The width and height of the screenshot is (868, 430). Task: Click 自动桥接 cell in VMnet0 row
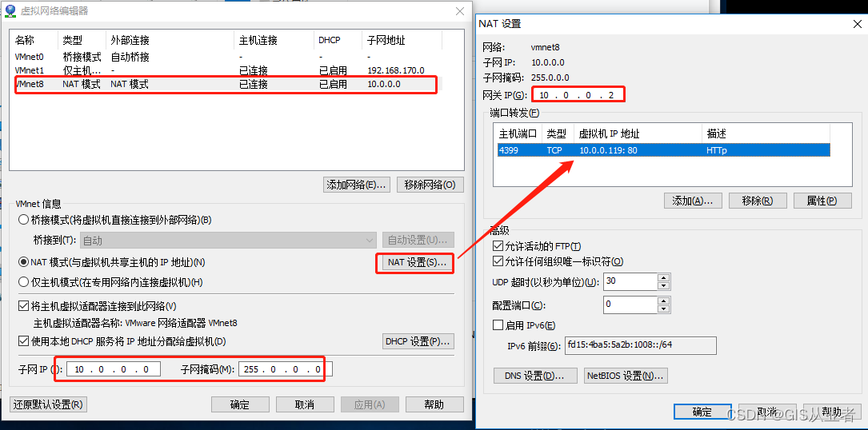pyautogui.click(x=130, y=57)
